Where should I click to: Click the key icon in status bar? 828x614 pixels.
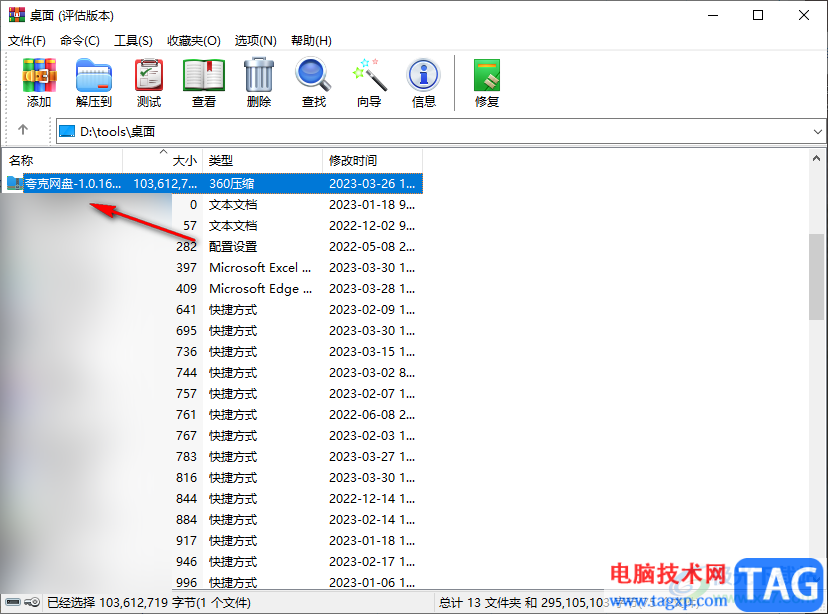32,602
